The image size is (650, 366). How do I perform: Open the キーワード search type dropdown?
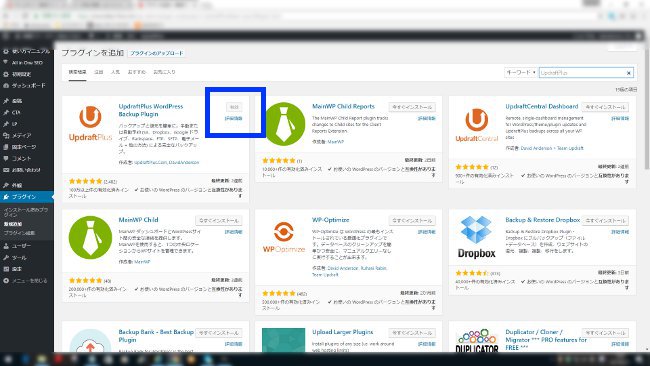(521, 73)
